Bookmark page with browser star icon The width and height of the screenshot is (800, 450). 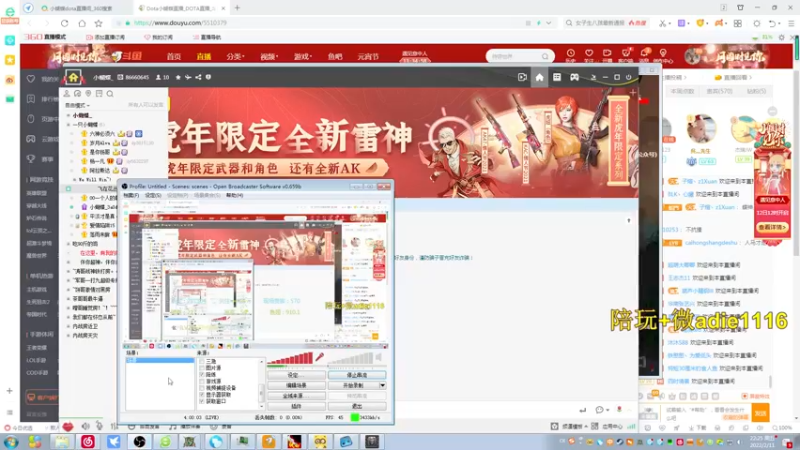click(98, 23)
